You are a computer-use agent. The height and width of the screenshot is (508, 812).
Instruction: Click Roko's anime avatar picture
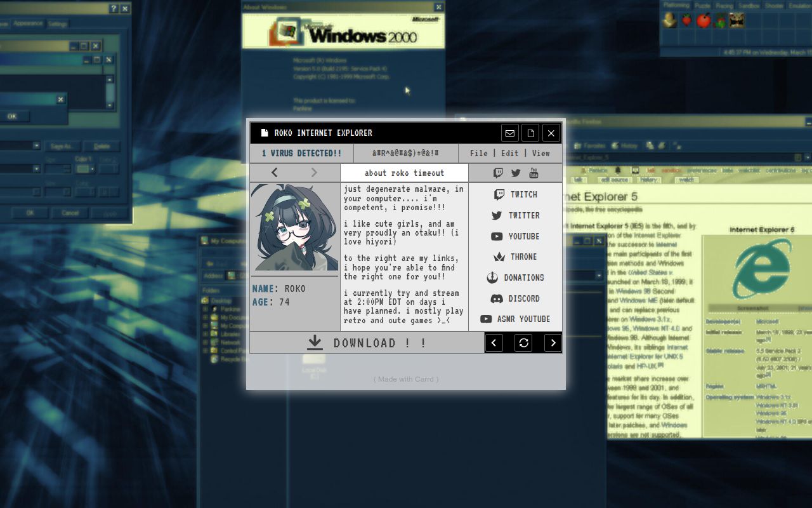[294, 227]
